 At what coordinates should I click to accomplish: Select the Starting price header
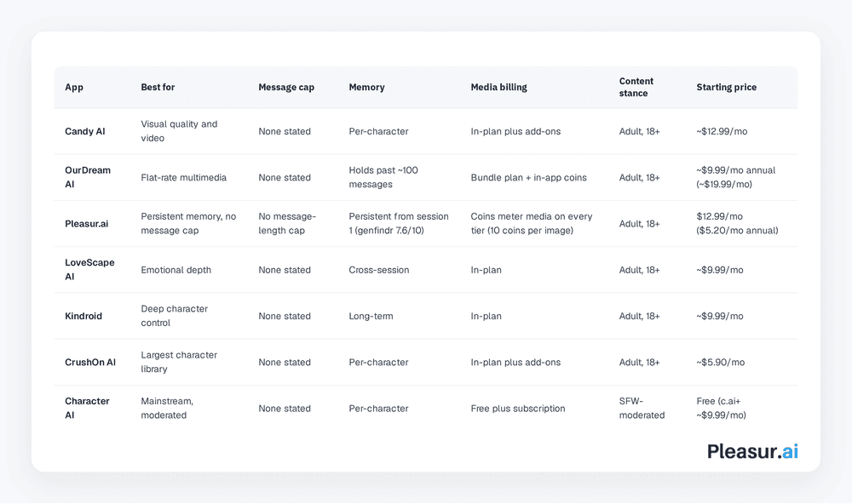pos(727,87)
